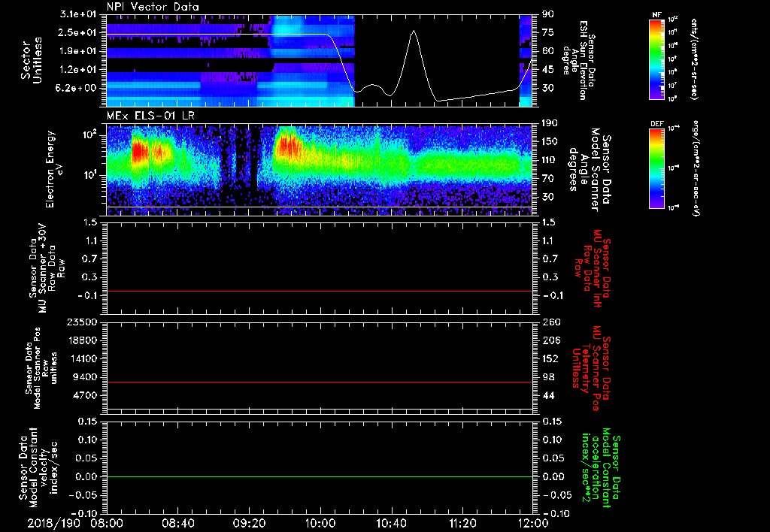Click the DEF color scale bar
The width and height of the screenshot is (770, 532).
(x=656, y=168)
